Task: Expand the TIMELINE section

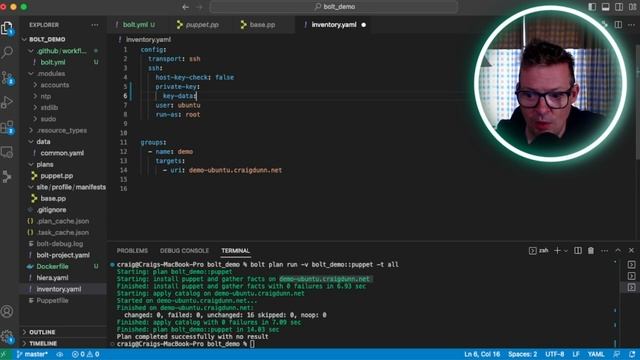Action: pos(43,344)
